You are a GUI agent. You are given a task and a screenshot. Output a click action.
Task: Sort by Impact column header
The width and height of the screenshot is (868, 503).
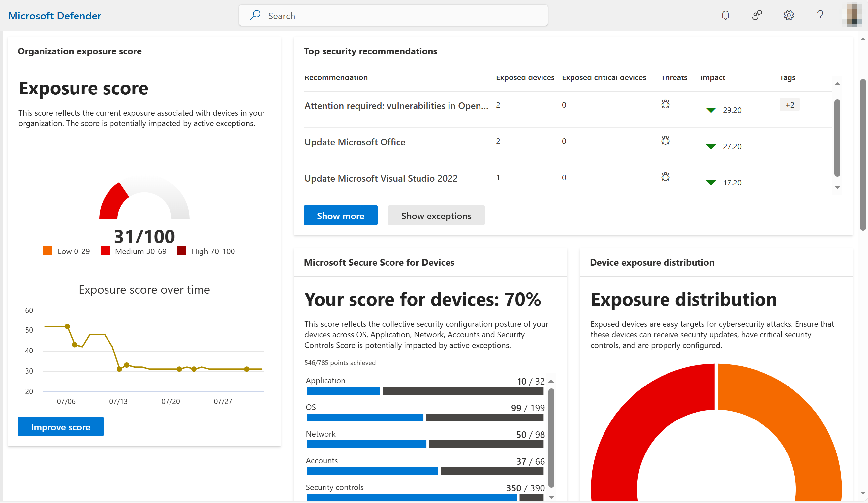pyautogui.click(x=713, y=78)
